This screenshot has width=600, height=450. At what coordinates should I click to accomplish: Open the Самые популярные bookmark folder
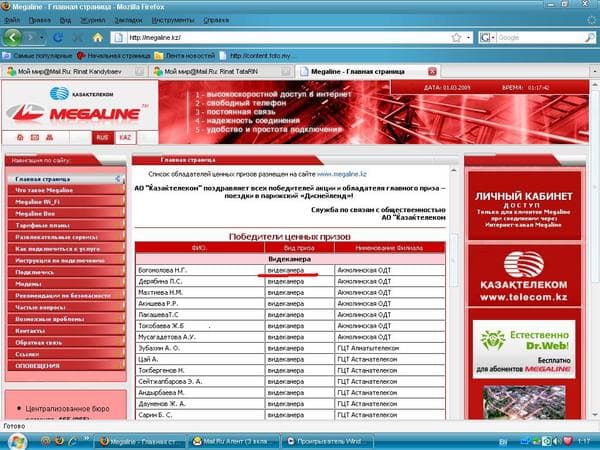37,56
